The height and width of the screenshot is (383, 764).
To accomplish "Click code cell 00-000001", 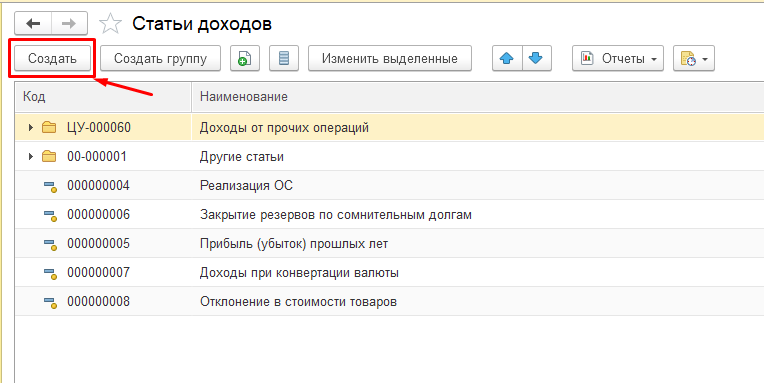I will (97, 156).
